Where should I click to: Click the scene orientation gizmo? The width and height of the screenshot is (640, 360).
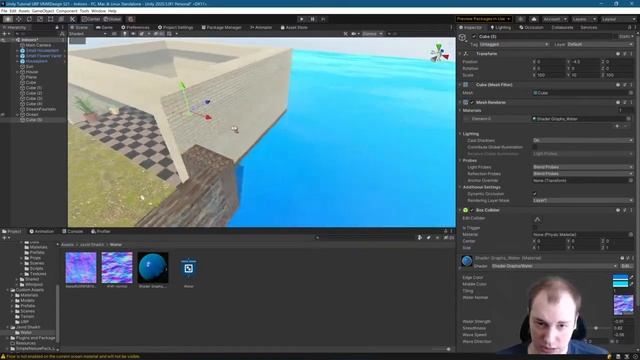tap(439, 53)
